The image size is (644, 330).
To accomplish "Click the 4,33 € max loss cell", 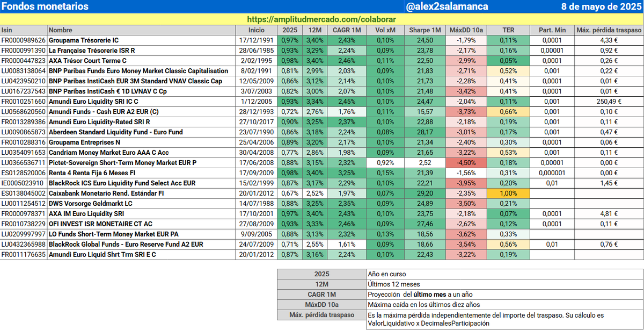I will (609, 40).
